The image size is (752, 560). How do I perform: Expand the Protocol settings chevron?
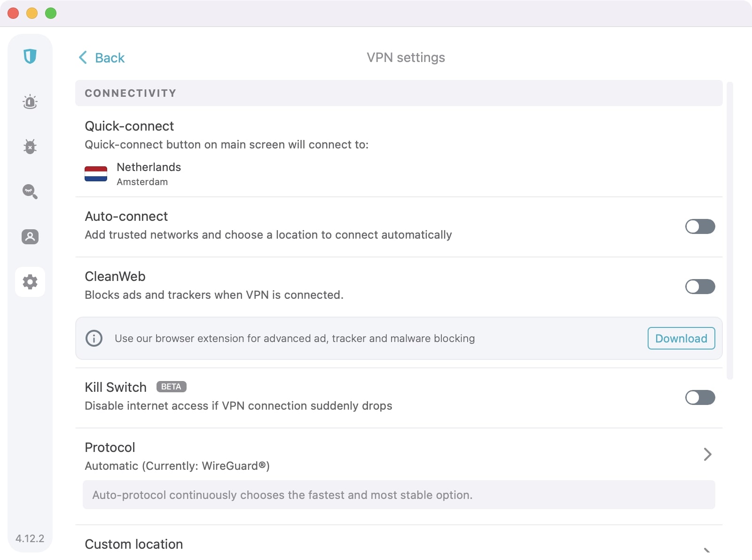[x=707, y=454]
